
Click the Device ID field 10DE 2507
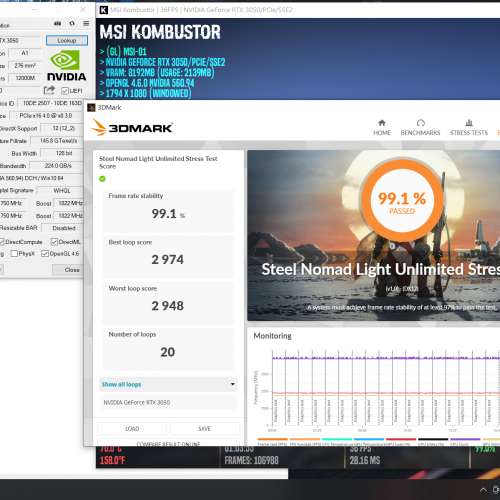[x=50, y=103]
